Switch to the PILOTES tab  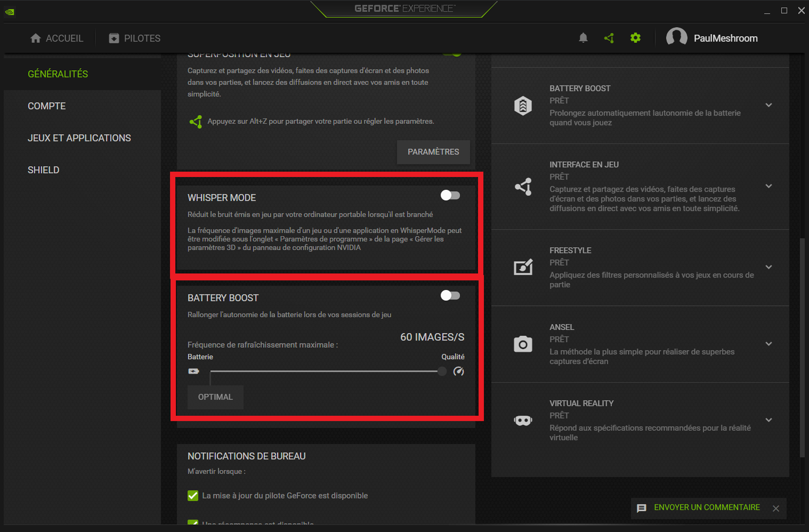coord(134,38)
